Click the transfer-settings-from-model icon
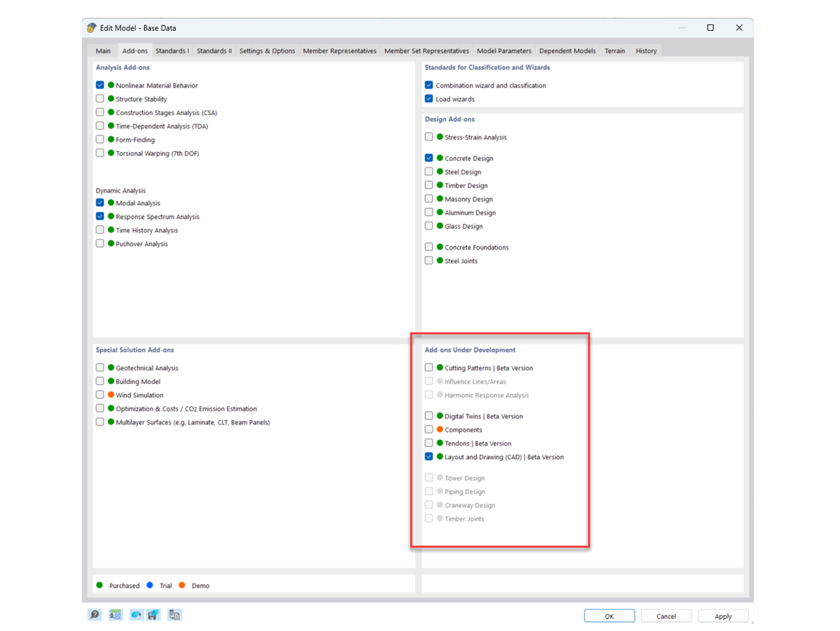 (174, 614)
